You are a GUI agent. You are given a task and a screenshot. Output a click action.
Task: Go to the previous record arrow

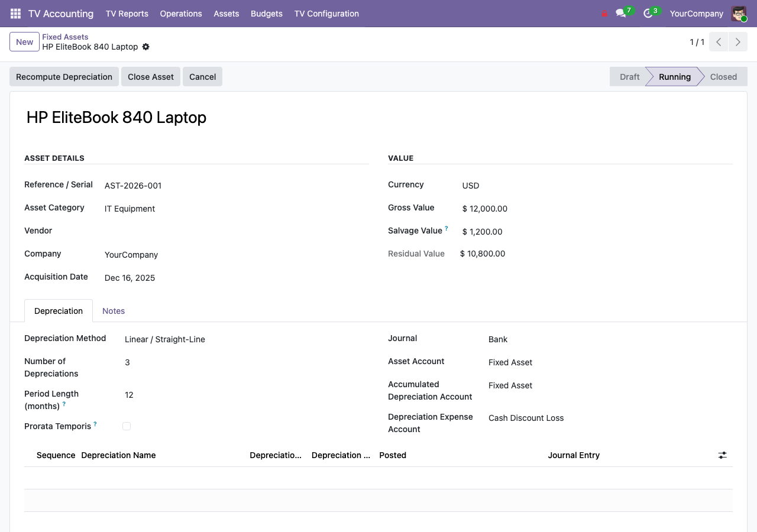[719, 42]
